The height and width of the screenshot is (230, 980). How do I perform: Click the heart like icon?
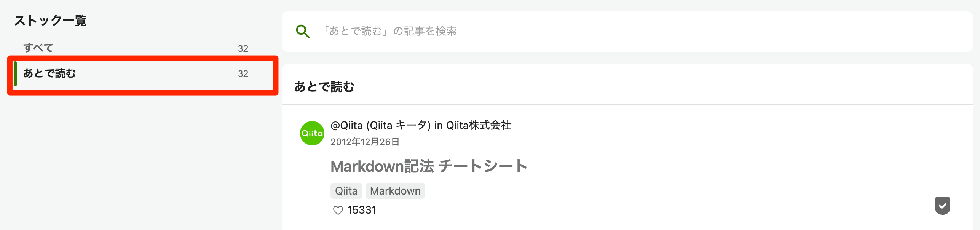(338, 210)
